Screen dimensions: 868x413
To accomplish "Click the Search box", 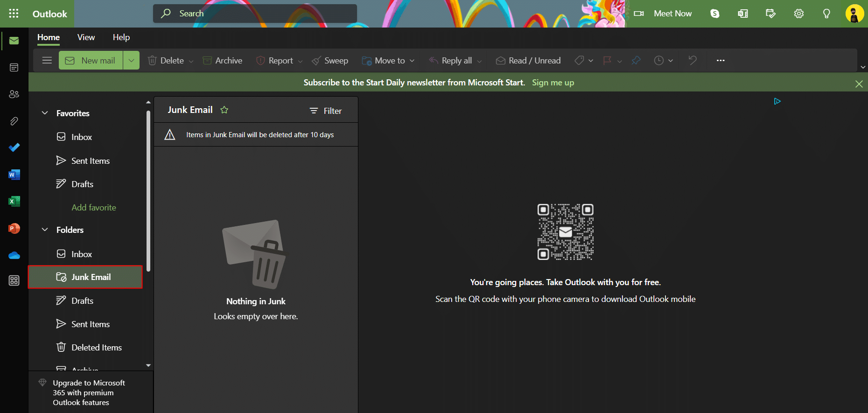I will [255, 14].
